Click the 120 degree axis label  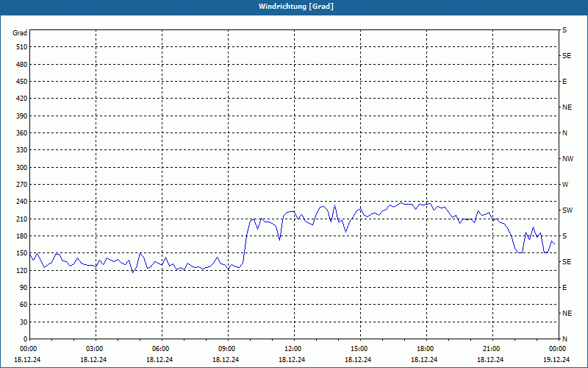pyautogui.click(x=22, y=270)
